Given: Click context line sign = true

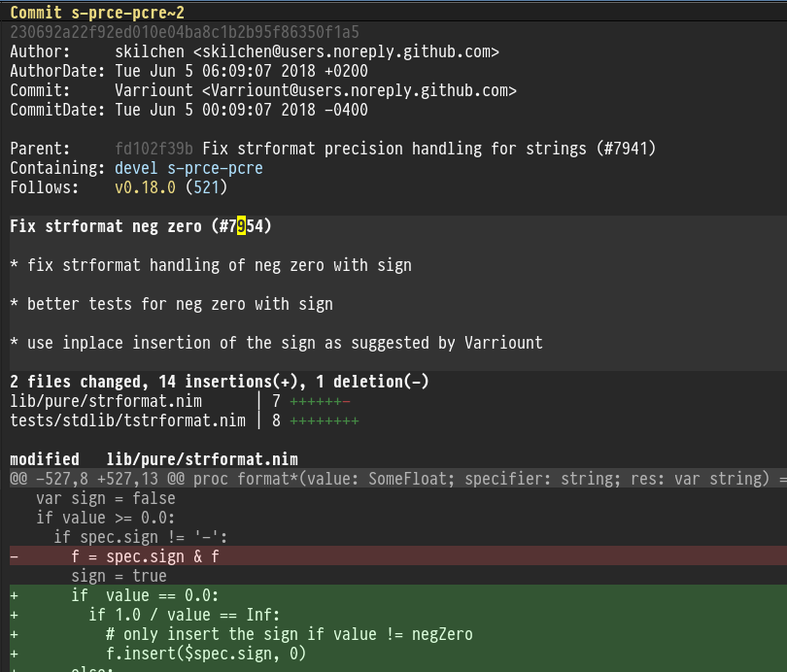Looking at the screenshot, I should pos(119,576).
